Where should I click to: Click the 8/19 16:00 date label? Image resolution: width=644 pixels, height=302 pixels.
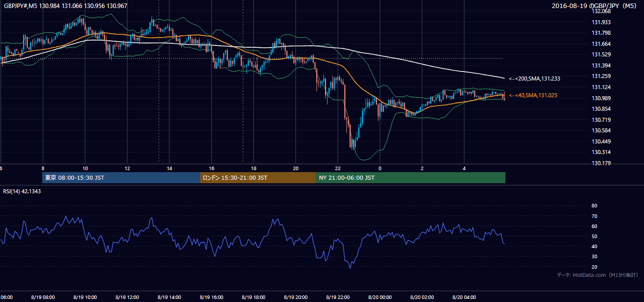pos(211,297)
